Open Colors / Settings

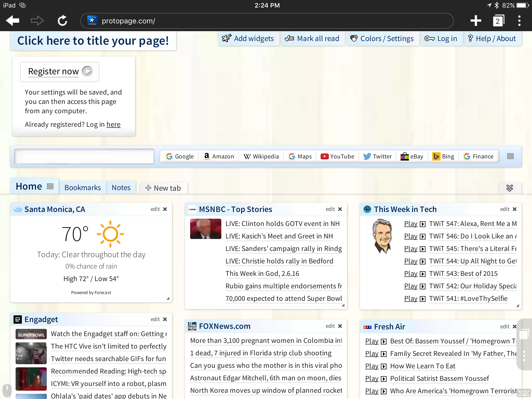click(x=383, y=38)
